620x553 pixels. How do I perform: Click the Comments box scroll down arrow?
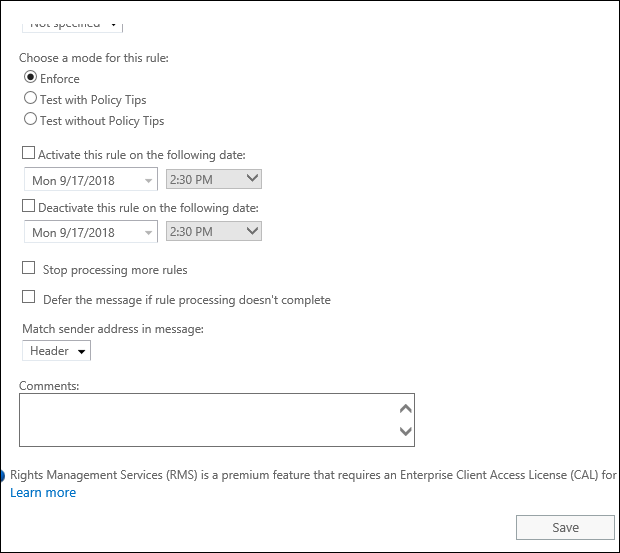[406, 431]
